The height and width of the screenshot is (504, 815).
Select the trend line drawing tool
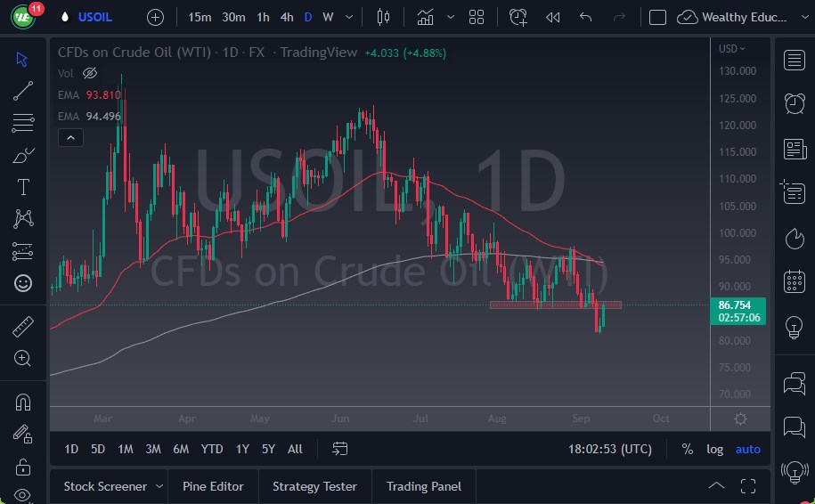pyautogui.click(x=23, y=90)
